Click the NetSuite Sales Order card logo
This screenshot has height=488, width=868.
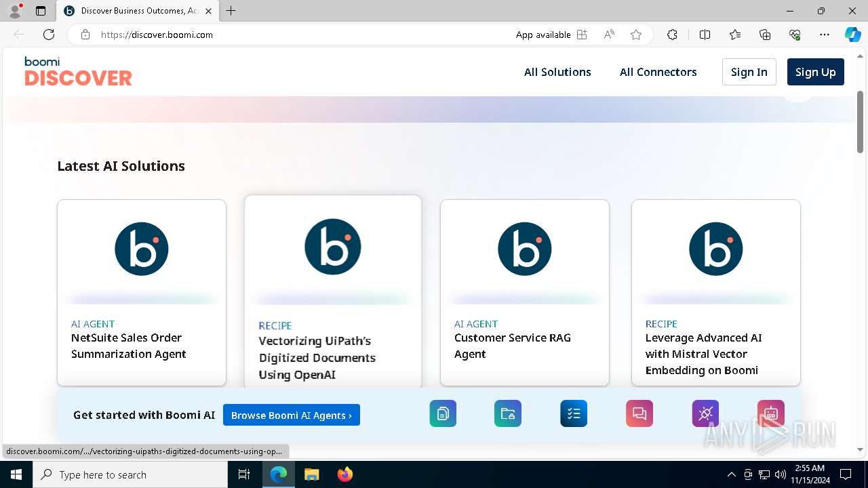coord(142,249)
